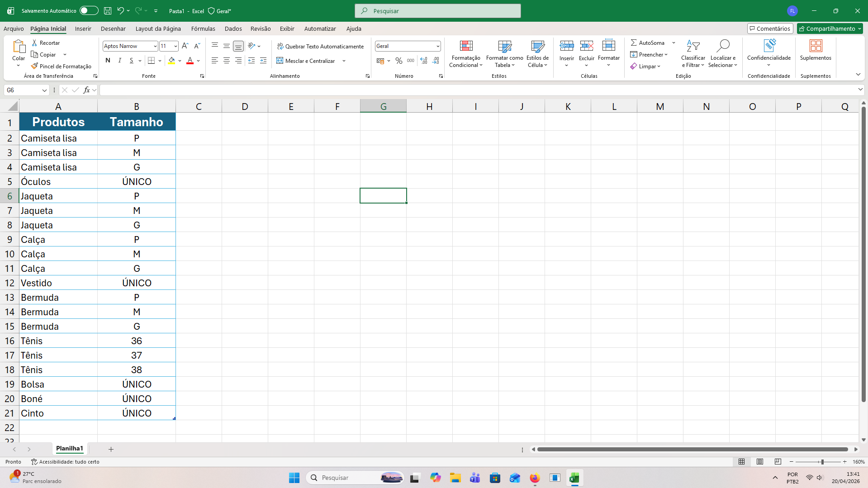
Task: Click the Compartilhamento button
Action: (830, 28)
